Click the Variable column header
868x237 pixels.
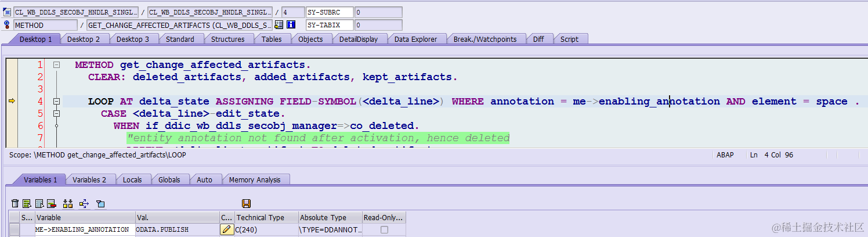pyautogui.click(x=85, y=218)
